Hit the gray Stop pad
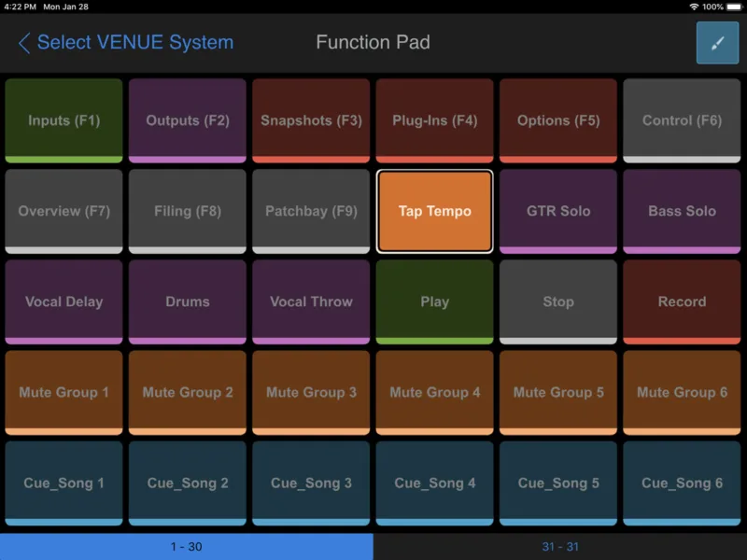Viewport: 747px width, 560px height. click(558, 301)
